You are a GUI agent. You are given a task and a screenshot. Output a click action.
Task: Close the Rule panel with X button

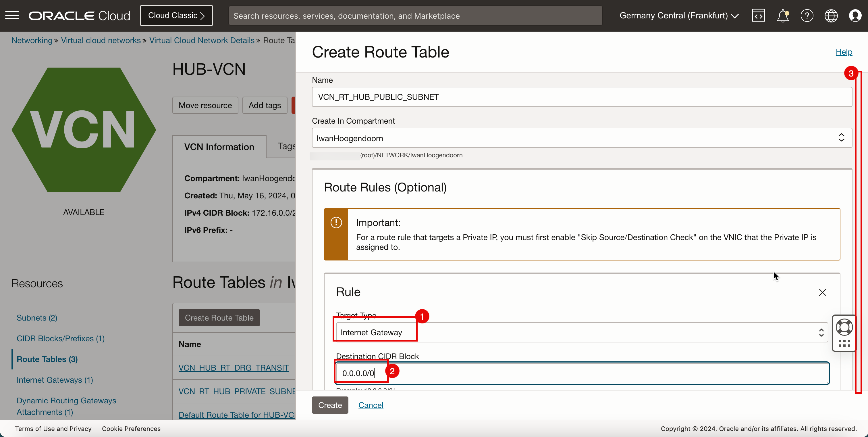(822, 292)
